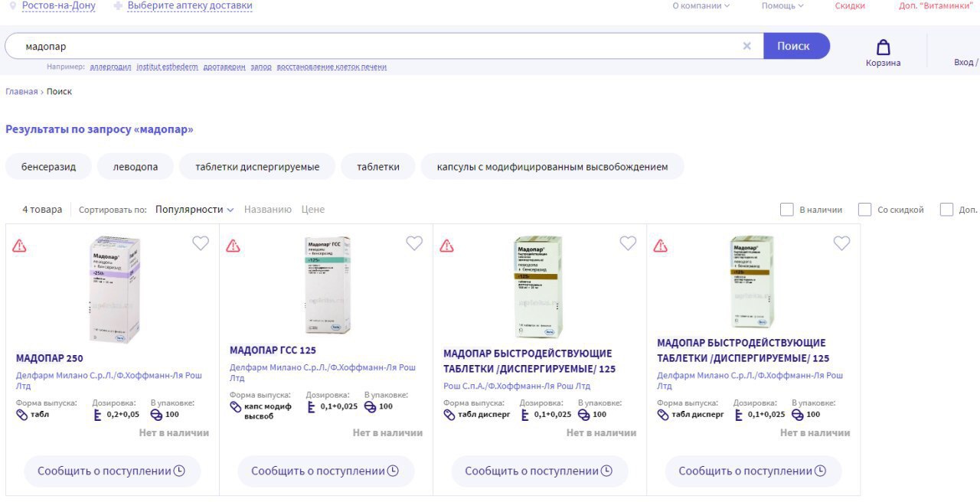Open manufacturer link under МАДОПАР ГСС 125

tap(322, 373)
